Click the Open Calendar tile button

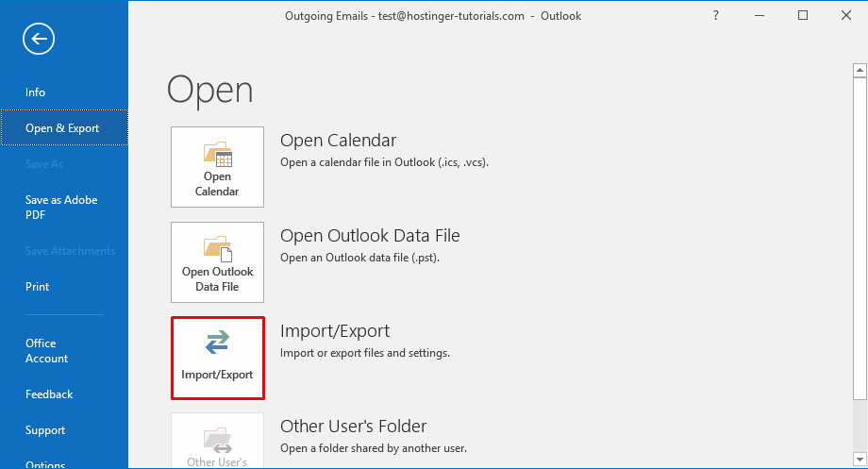click(x=217, y=167)
